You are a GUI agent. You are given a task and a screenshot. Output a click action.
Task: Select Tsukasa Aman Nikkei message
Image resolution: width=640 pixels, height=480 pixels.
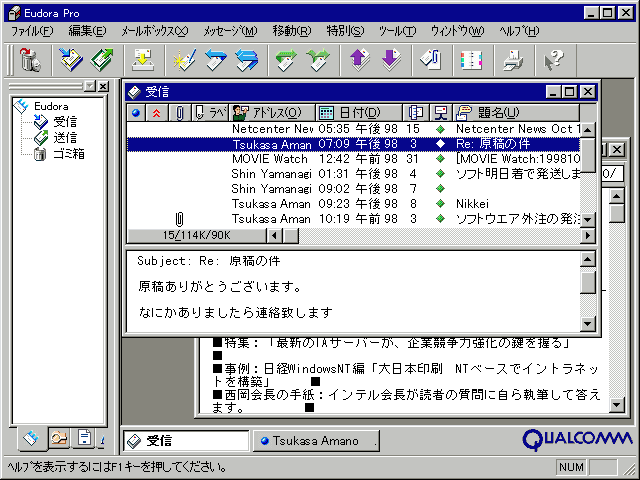353,204
